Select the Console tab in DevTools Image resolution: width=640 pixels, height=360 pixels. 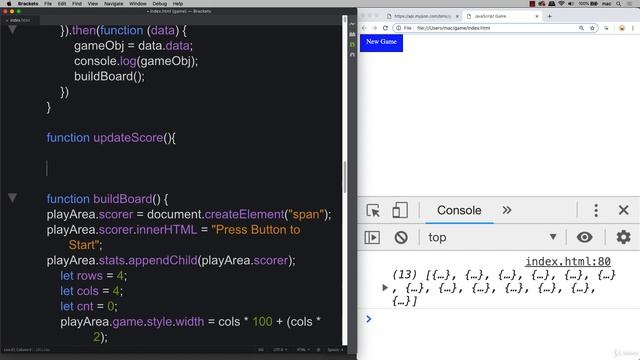pyautogui.click(x=459, y=210)
